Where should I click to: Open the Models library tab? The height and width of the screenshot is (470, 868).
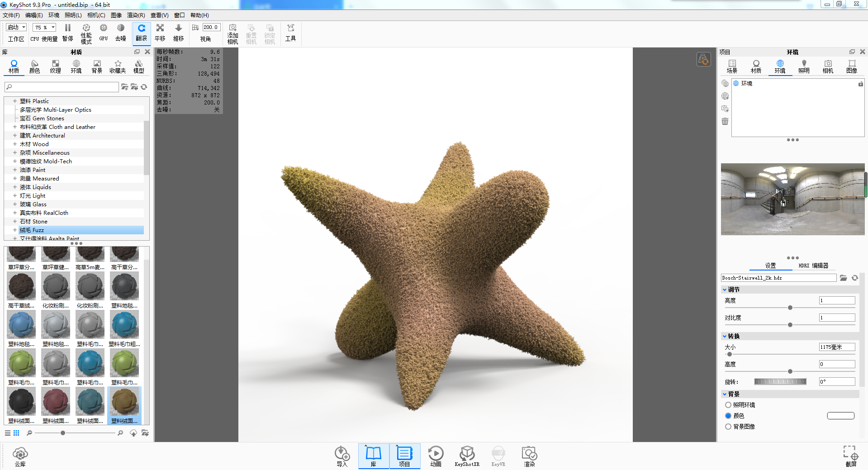click(139, 66)
